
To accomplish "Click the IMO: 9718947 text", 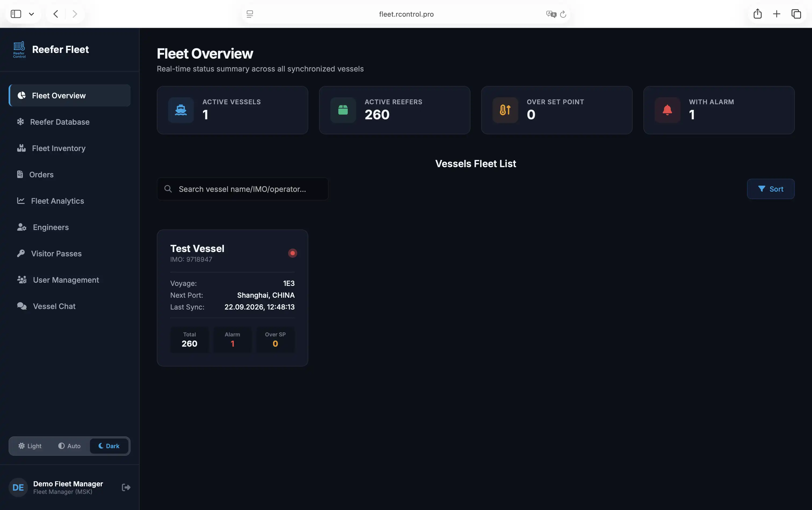I will click(191, 259).
